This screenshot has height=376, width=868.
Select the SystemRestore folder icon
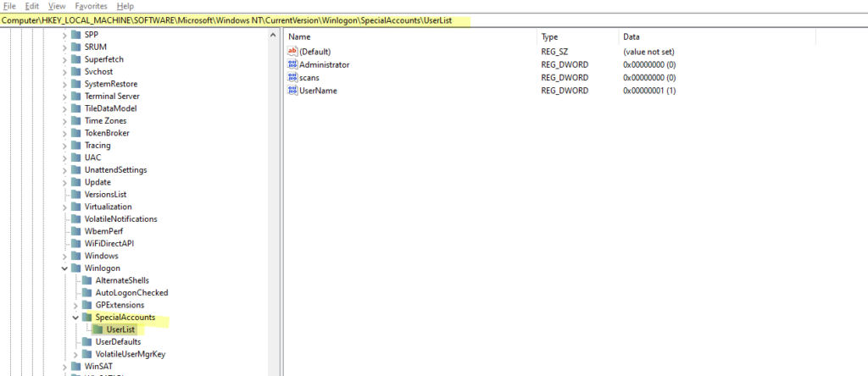click(x=75, y=84)
